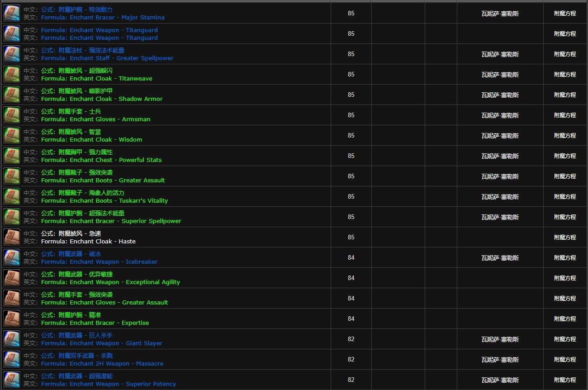This screenshot has height=390, width=588.
Task: Click the Enchant Gloves - Armsman recipe icon
Action: pyautogui.click(x=12, y=115)
